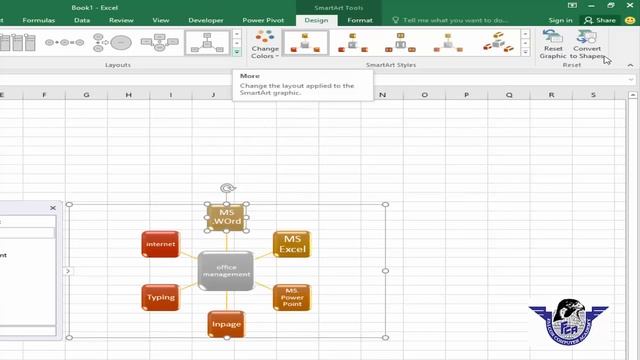Open the Power Pivot tab
640x360 pixels.
pos(263,20)
